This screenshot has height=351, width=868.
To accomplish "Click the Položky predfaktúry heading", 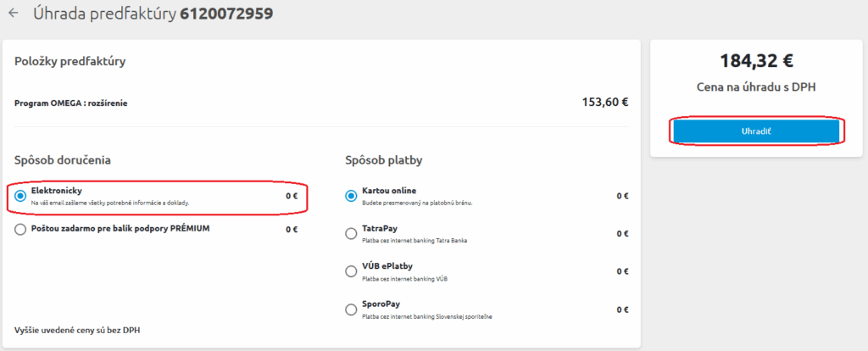I will point(70,61).
